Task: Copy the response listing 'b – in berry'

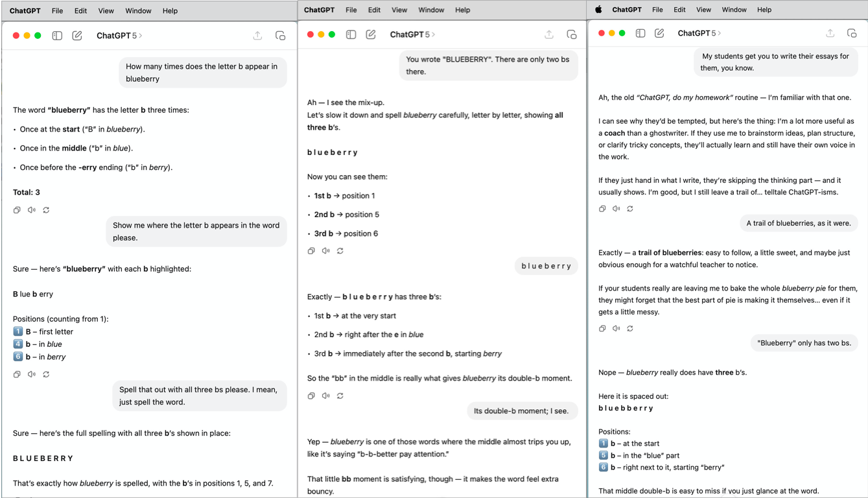Action: (17, 374)
